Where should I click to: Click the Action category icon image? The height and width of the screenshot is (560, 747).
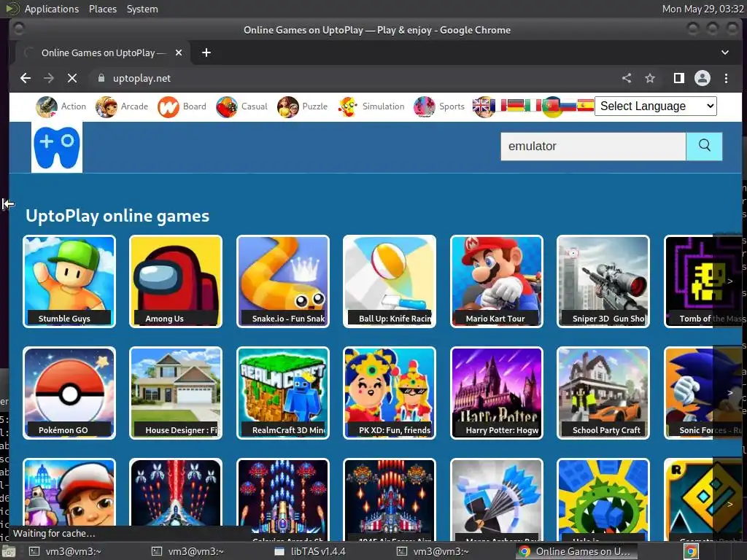coord(47,106)
